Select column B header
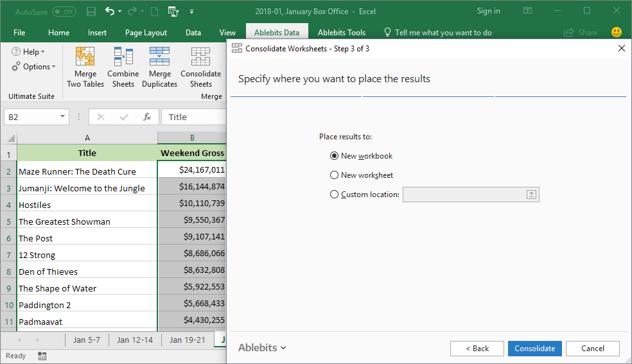 click(x=192, y=138)
